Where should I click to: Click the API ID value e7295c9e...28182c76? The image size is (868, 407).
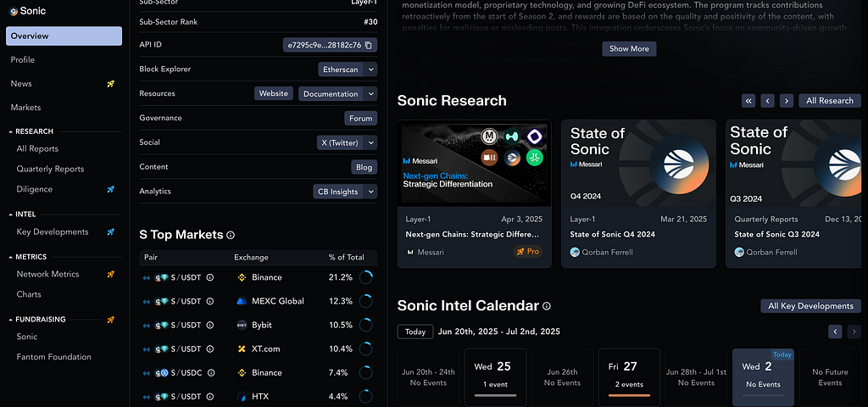click(x=323, y=45)
